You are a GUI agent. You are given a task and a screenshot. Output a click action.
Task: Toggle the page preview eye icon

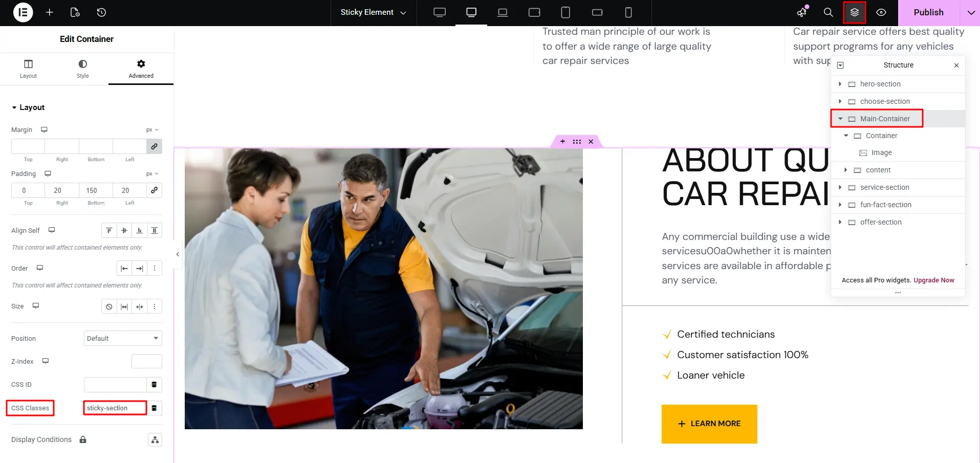click(881, 12)
